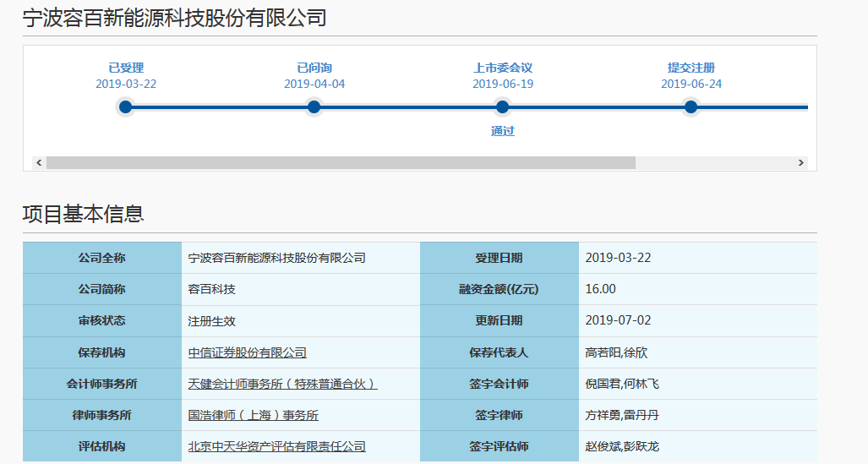Open 北京中天华资产评估有限责任公司 link
This screenshot has width=868, height=464.
tap(276, 446)
